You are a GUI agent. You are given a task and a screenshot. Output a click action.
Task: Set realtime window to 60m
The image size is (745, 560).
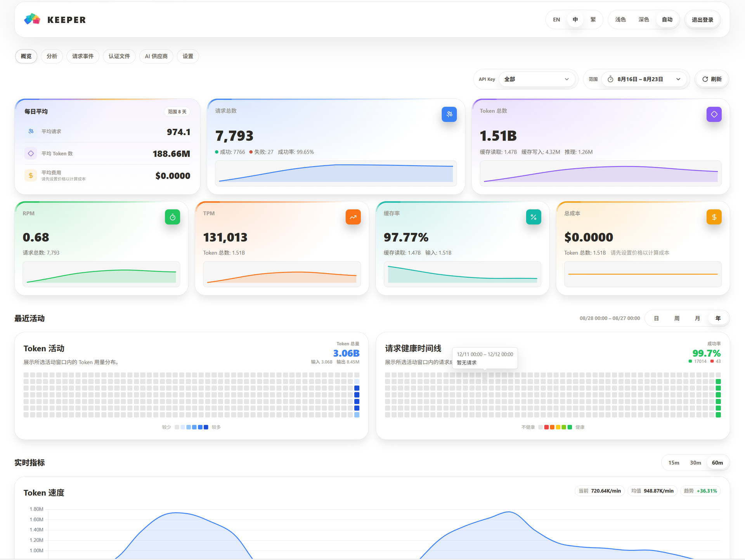pos(717,463)
